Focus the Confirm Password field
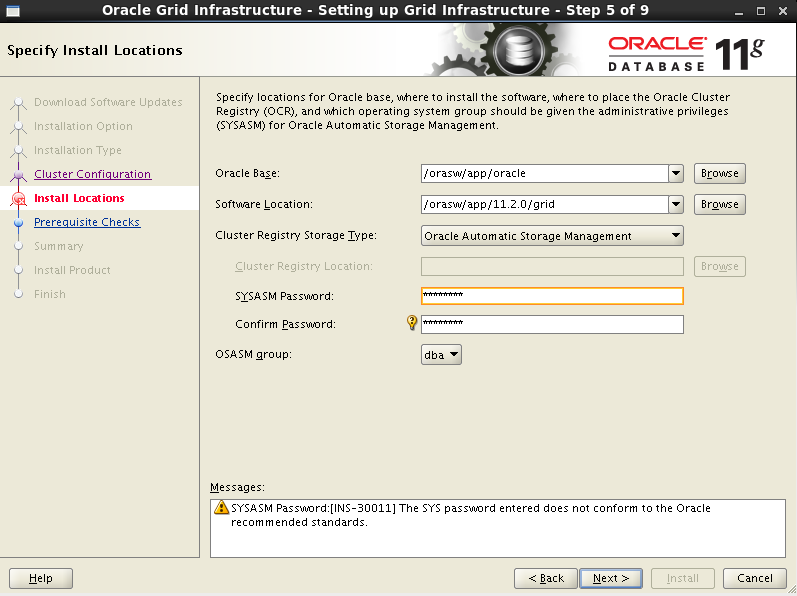The width and height of the screenshot is (797, 596). [552, 324]
